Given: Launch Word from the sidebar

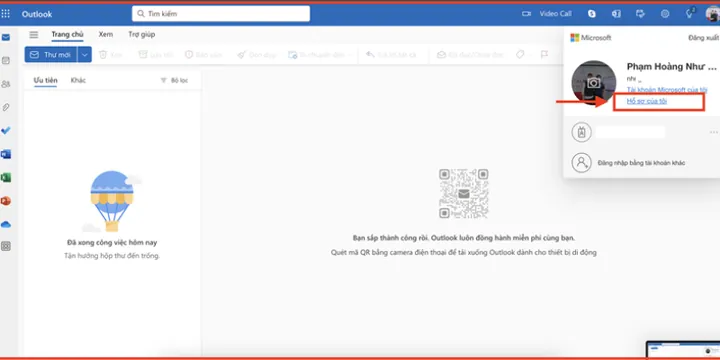Looking at the screenshot, I should coord(6,154).
